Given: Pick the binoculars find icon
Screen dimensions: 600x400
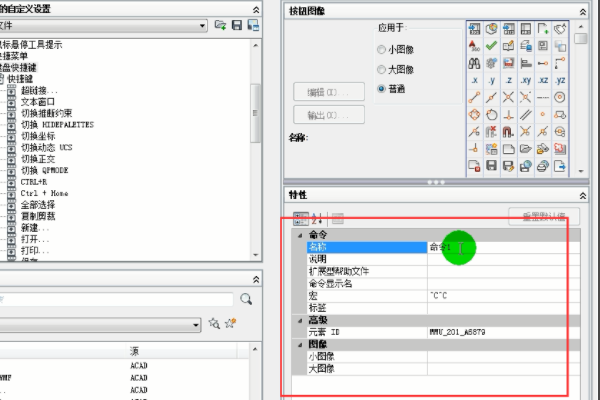Looking at the screenshot, I should pyautogui.click(x=474, y=63).
